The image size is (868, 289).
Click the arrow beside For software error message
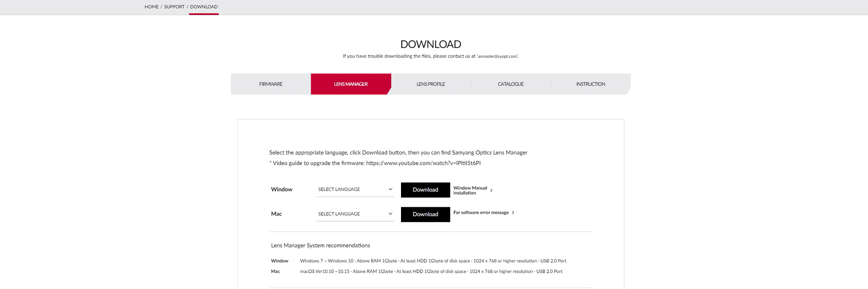click(513, 213)
